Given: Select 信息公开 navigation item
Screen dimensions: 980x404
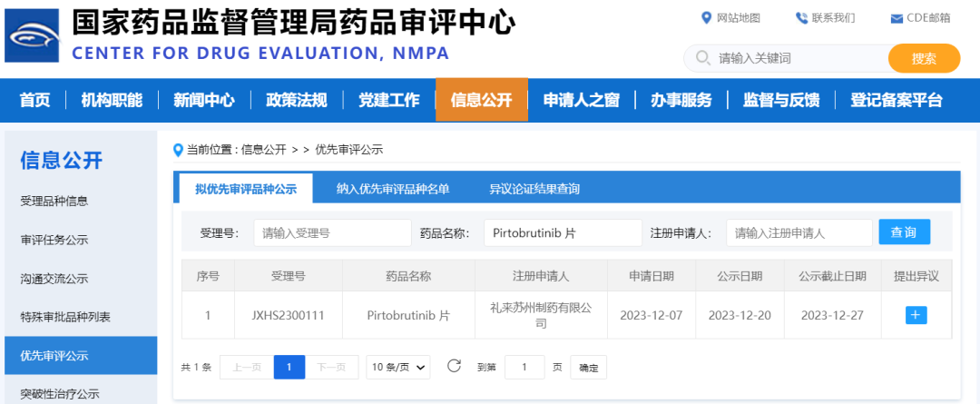Looking at the screenshot, I should pos(482,100).
